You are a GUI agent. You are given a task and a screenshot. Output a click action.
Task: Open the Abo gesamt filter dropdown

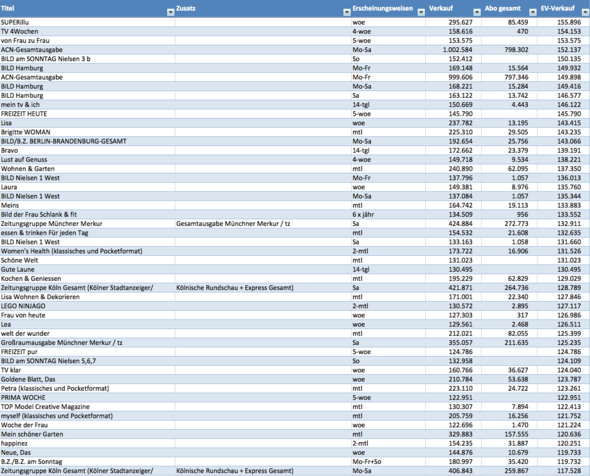pyautogui.click(x=532, y=12)
